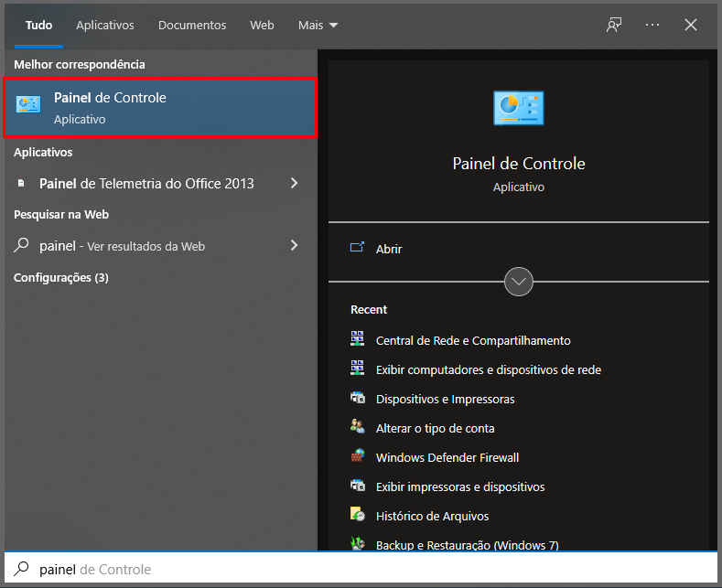Open the Configurações (3) section
The width and height of the screenshot is (722, 588).
tap(61, 278)
